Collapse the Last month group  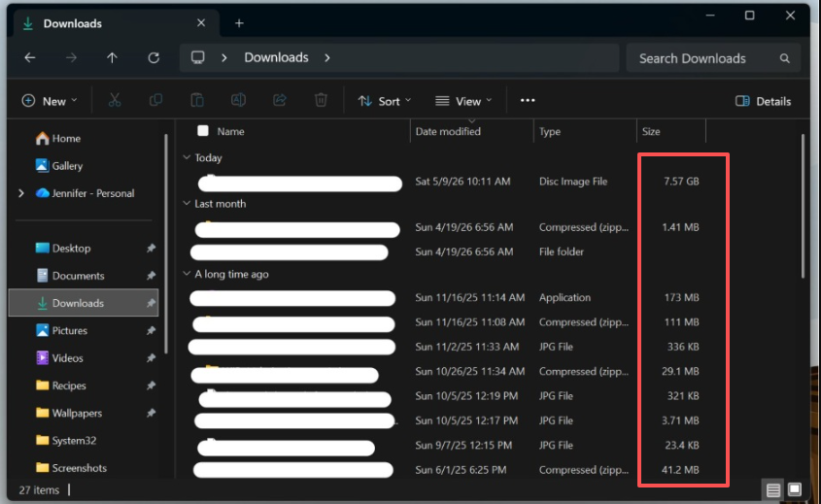point(187,204)
